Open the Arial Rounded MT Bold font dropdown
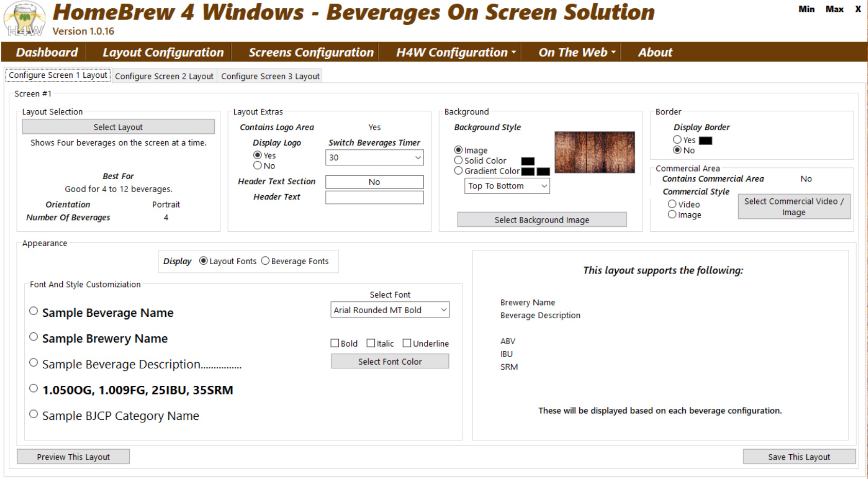The width and height of the screenshot is (868, 479). click(390, 310)
